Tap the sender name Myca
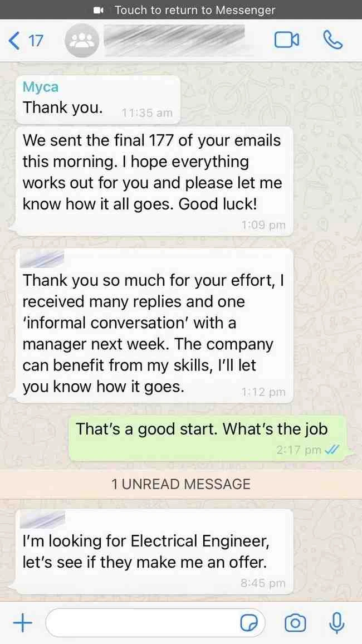Screen dimensions: 362x644 click(x=41, y=87)
